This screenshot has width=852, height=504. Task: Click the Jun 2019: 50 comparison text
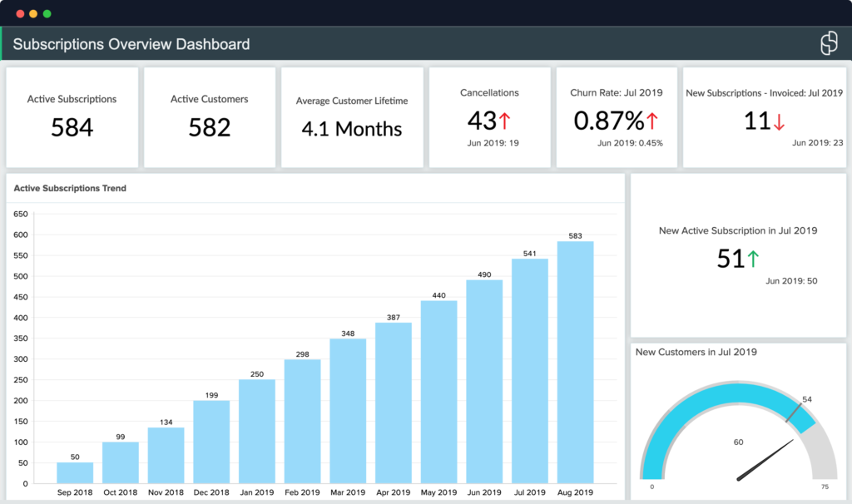[x=791, y=281]
